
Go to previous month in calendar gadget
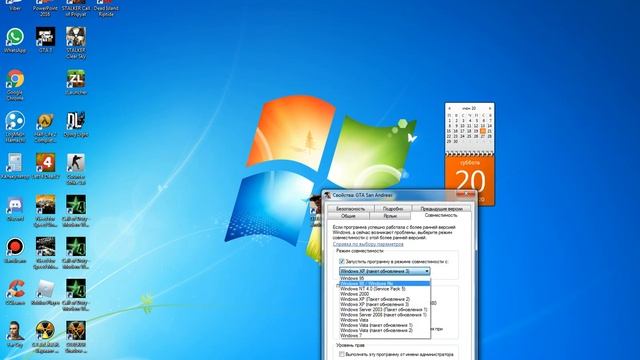pos(449,109)
